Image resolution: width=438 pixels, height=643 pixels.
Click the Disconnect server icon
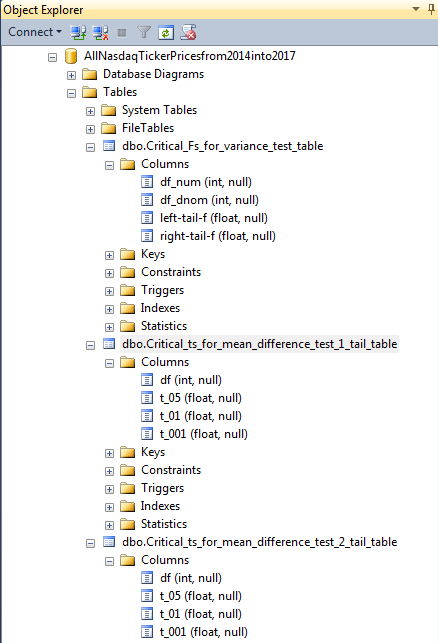(x=100, y=32)
